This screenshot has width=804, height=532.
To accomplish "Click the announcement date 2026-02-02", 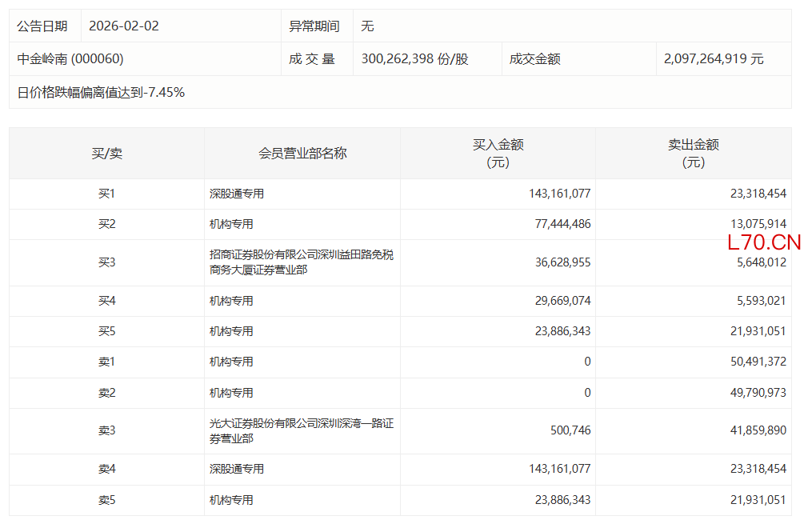I will 124,26.
